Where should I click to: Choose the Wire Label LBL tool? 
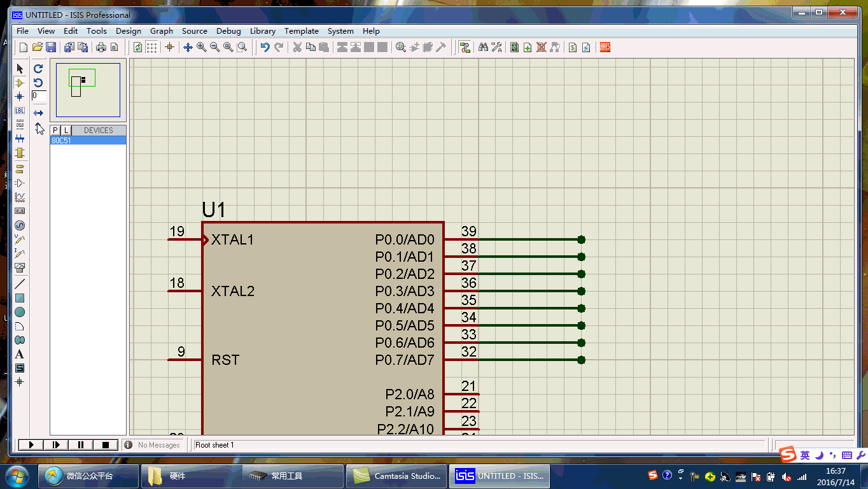pyautogui.click(x=20, y=111)
